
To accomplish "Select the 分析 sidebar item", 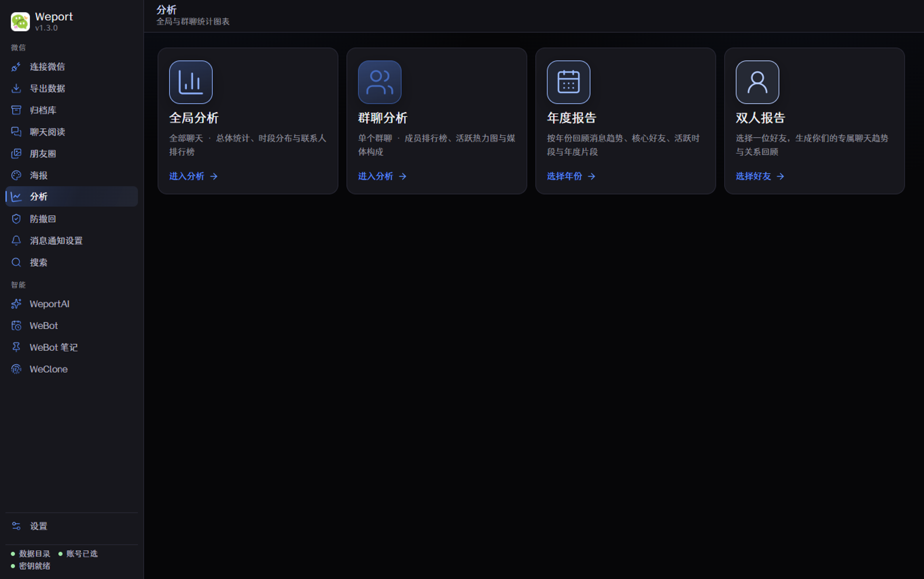I will click(72, 197).
